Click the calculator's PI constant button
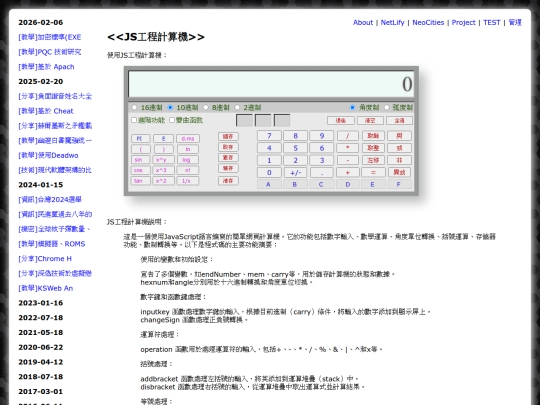Image resolution: width=540 pixels, height=405 pixels. 141,138
